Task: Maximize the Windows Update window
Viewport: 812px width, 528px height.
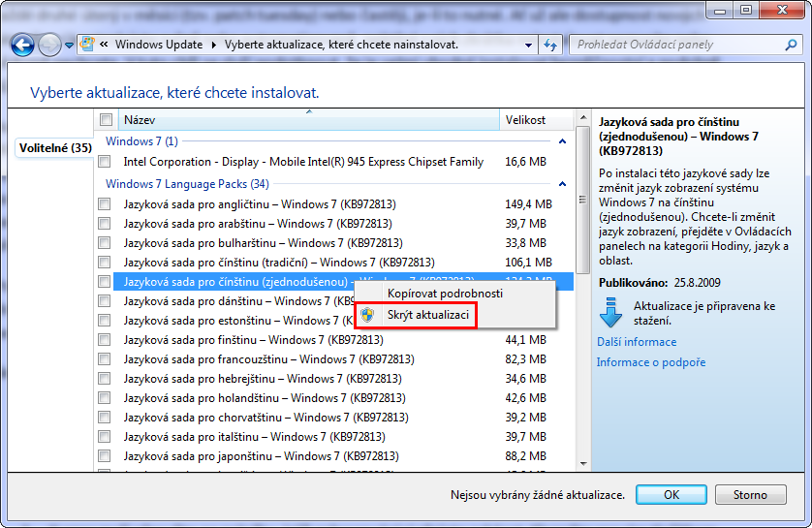Action: click(746, 10)
